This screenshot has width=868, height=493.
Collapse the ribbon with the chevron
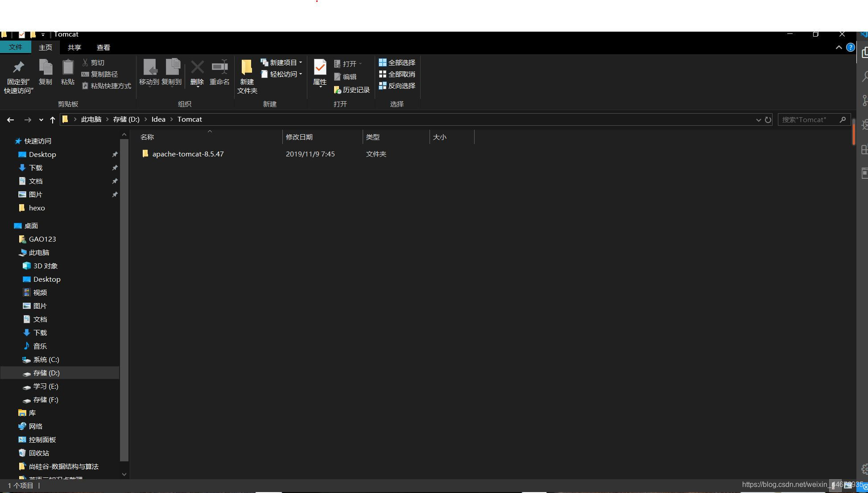coord(839,47)
